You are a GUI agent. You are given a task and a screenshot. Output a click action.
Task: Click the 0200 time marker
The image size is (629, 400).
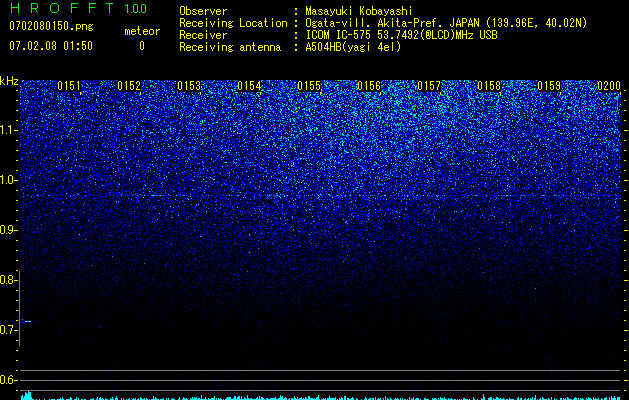pyautogui.click(x=609, y=86)
